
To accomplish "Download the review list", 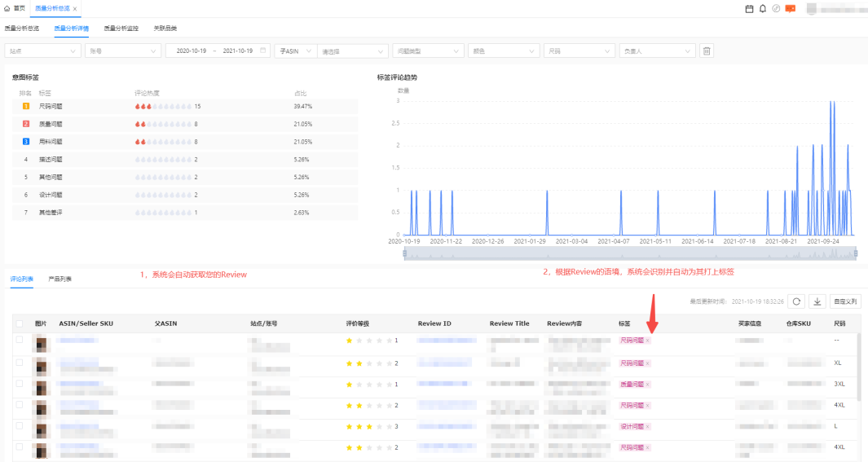I will click(817, 301).
